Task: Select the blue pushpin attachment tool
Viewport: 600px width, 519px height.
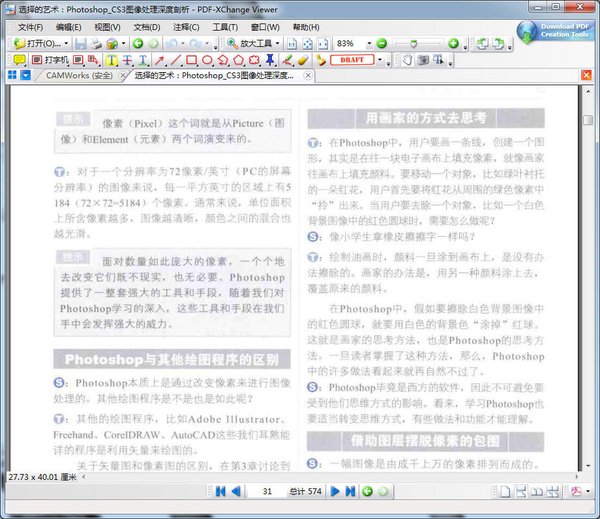Action: click(270, 60)
